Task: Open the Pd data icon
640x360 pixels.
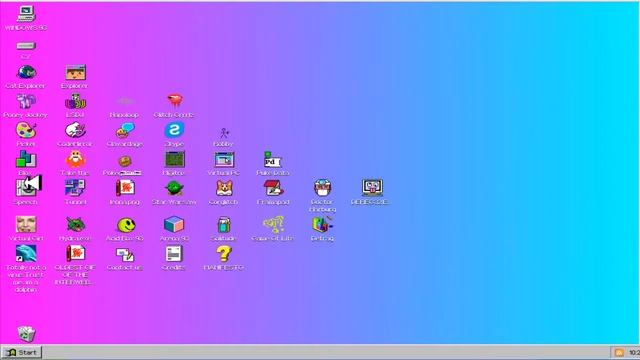Action: click(x=273, y=159)
